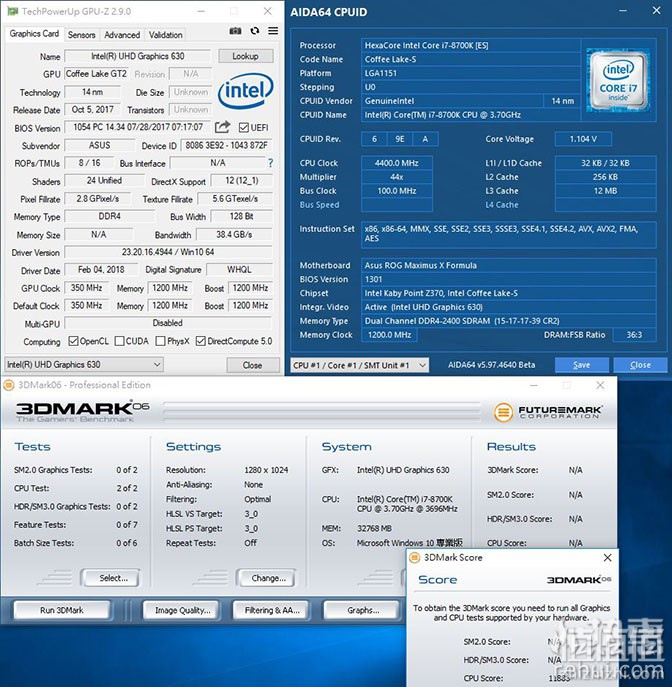Screen dimensions: 672x687
Task: Click the Memory Type DDR4 field in GPU-Z
Action: click(x=110, y=216)
